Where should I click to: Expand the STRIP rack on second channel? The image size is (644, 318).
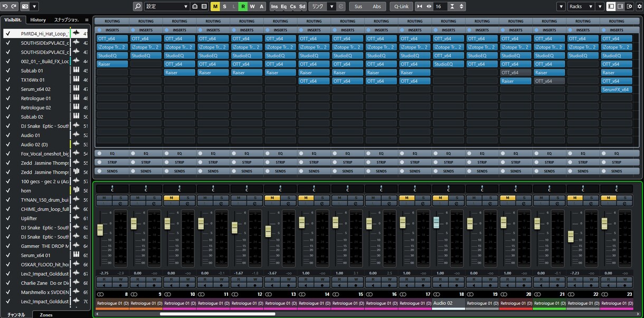point(146,162)
